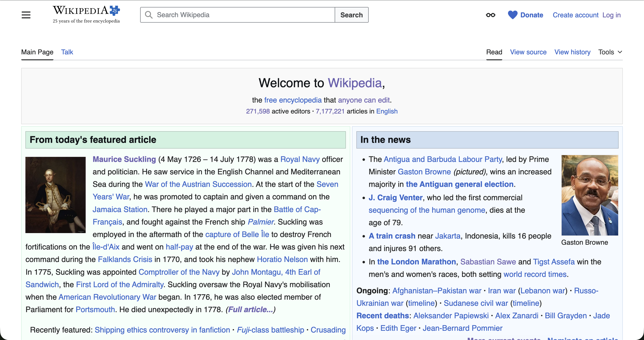Open the Horatio Nelson link
The image size is (644, 340).
pyautogui.click(x=282, y=259)
